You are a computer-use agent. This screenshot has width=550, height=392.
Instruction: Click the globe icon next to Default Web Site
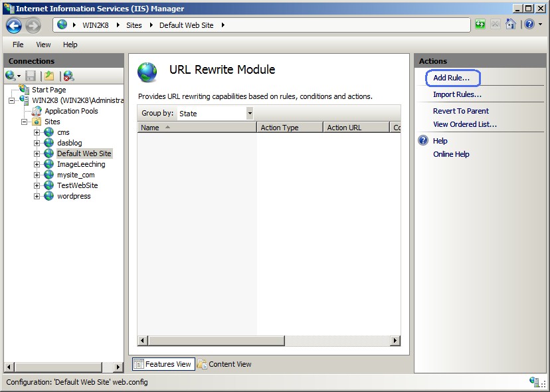coord(48,153)
